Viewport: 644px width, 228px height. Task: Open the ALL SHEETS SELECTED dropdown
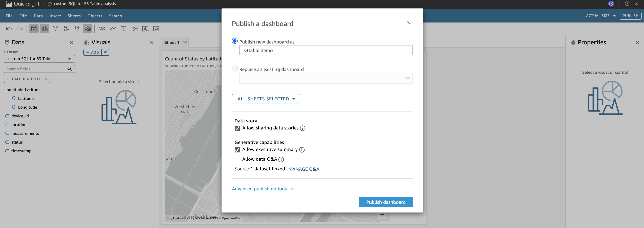click(266, 99)
